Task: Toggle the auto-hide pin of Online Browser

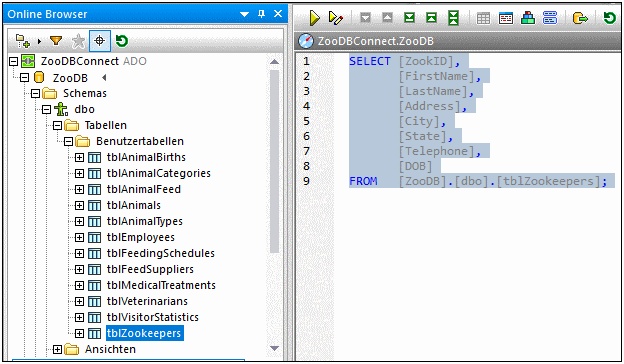Action: (x=261, y=14)
